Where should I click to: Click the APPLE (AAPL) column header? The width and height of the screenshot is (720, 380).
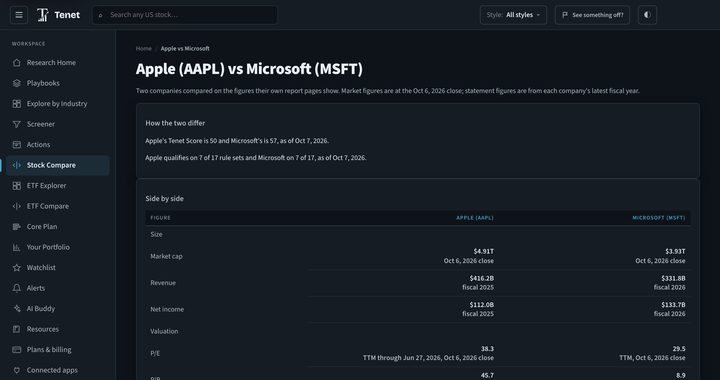pos(475,218)
